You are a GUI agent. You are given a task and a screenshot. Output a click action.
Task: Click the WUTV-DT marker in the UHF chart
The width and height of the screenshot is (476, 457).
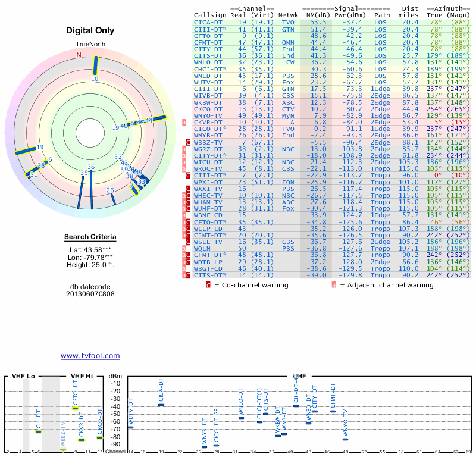point(130,427)
